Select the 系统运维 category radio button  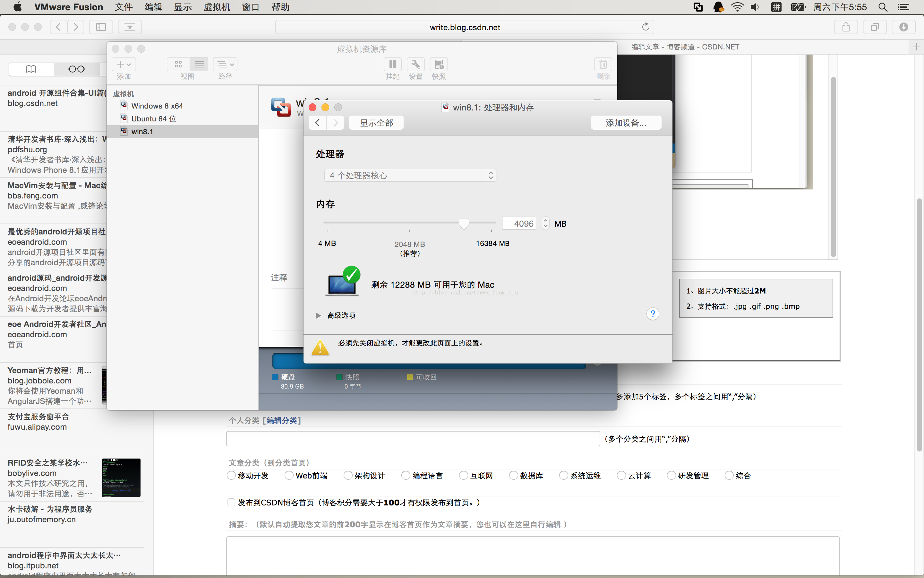564,475
